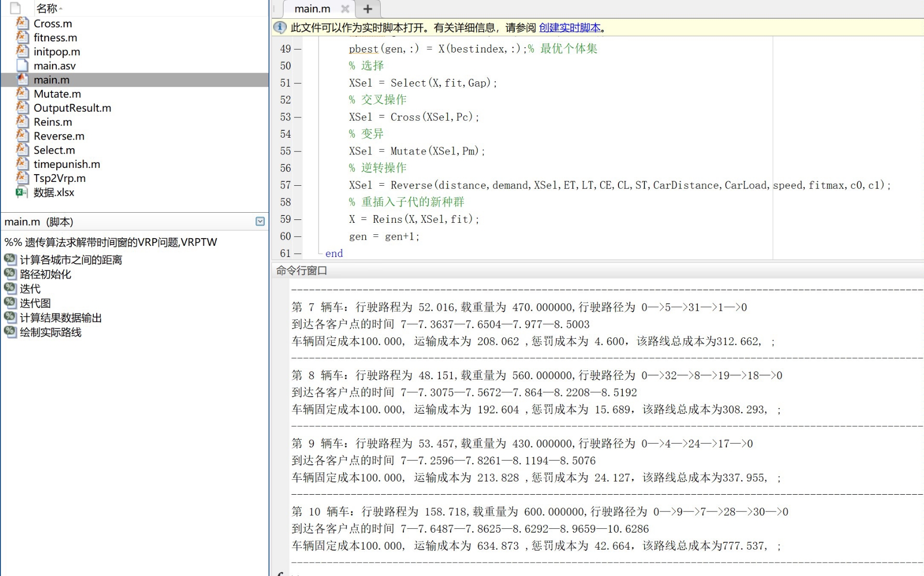Collapse the main.m details panel

click(260, 221)
